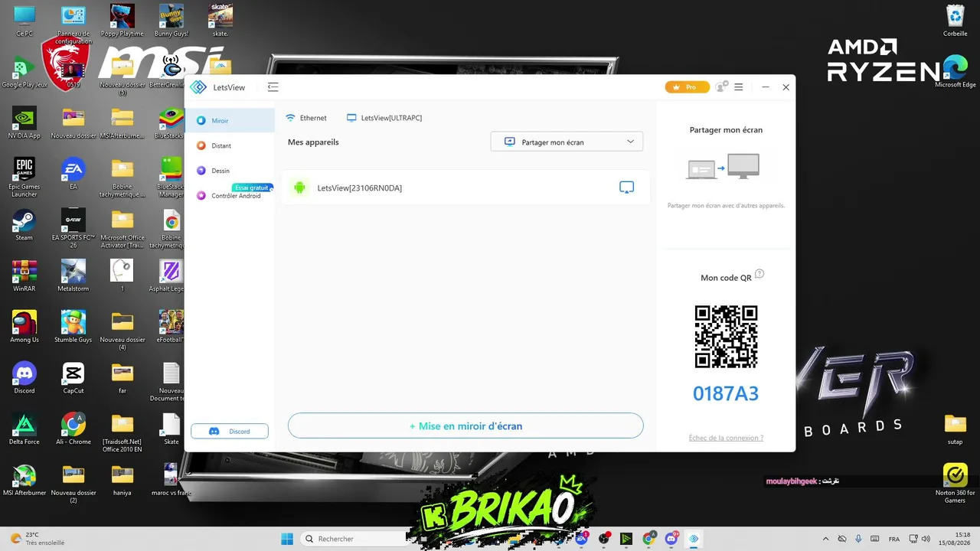Open LetsView from the taskbar
Screen dimensions: 980x551
tap(694, 539)
